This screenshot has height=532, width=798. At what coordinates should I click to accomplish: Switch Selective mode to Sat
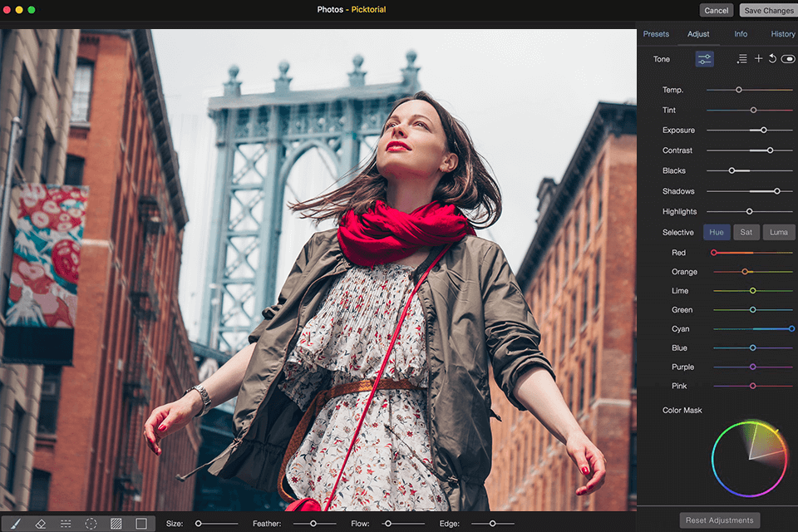(x=746, y=233)
